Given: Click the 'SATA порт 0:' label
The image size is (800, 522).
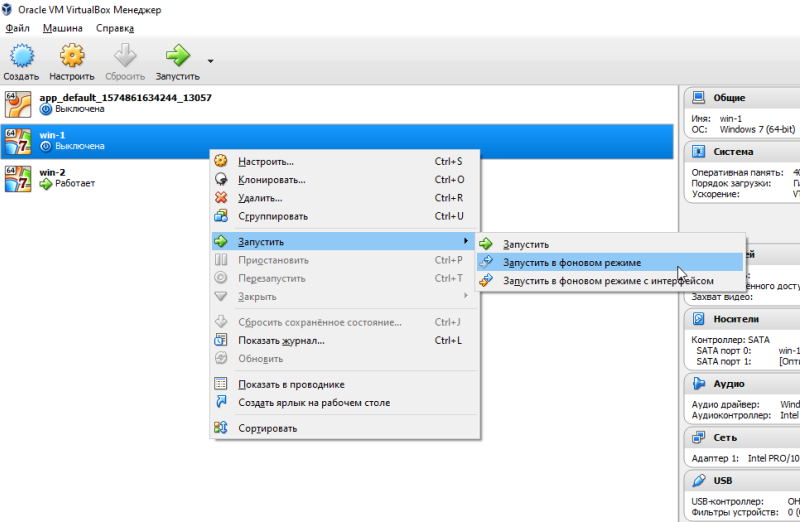Looking at the screenshot, I should tap(723, 351).
